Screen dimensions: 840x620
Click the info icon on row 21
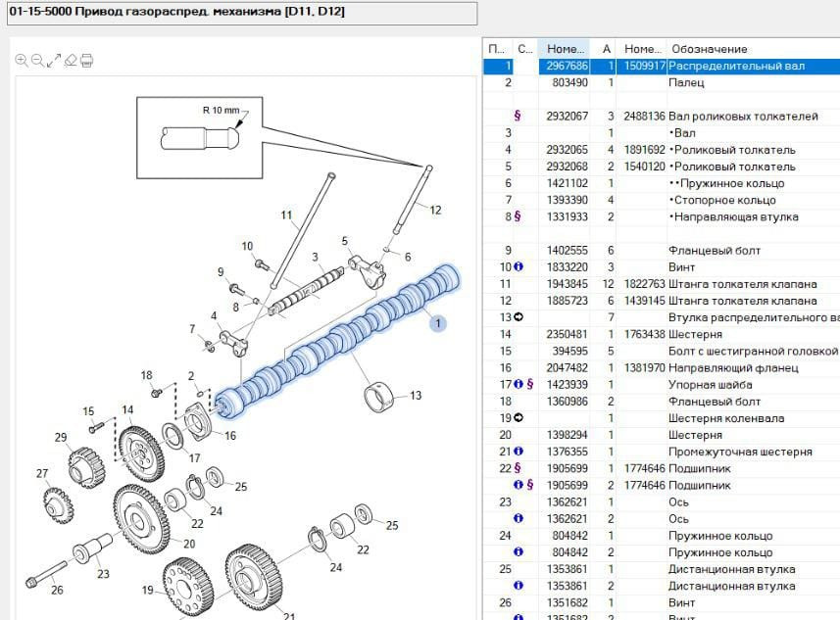pyautogui.click(x=518, y=452)
